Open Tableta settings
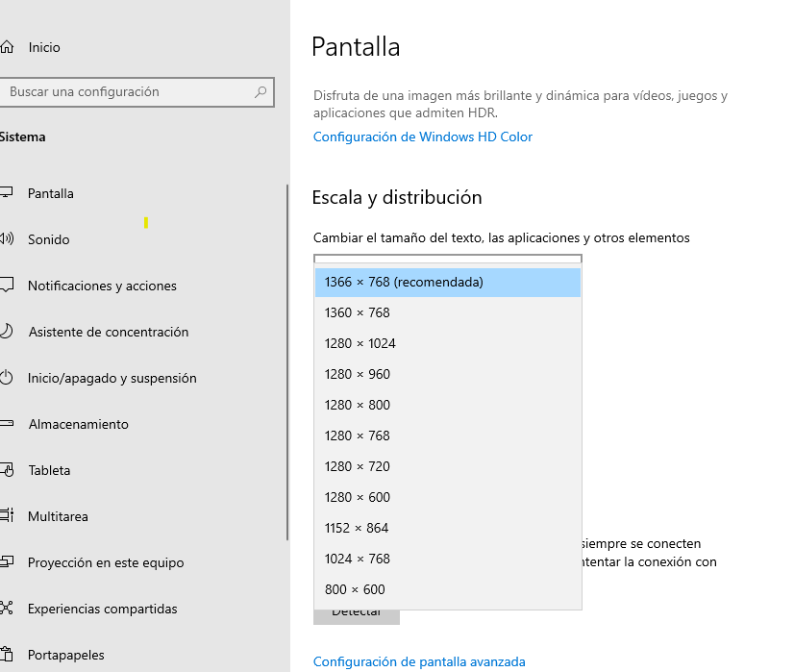The width and height of the screenshot is (794, 672). [49, 470]
